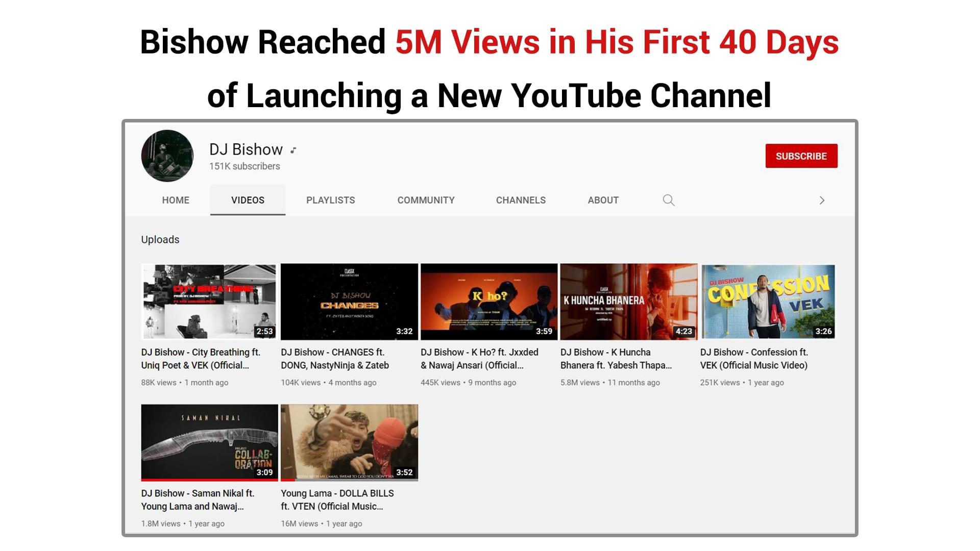Click title 'DJ Bishow - City Breathing ft.'
Image resolution: width=980 pixels, height=551 pixels.
coord(201,353)
